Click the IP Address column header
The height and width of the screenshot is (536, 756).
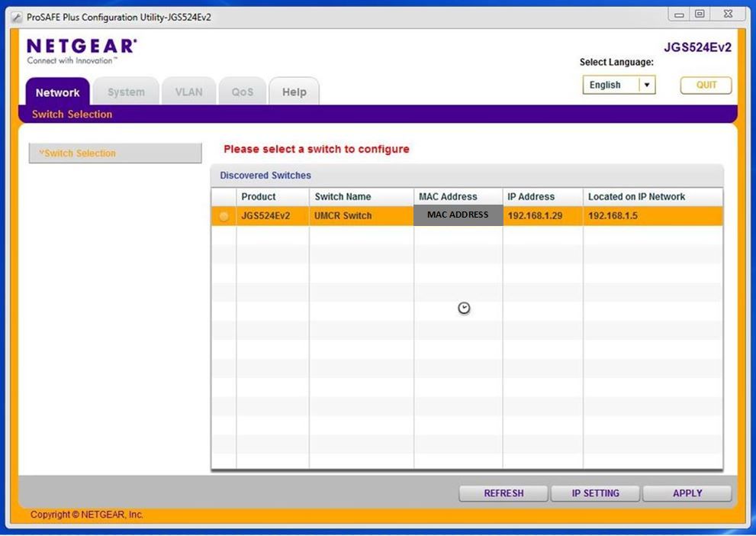click(x=543, y=197)
